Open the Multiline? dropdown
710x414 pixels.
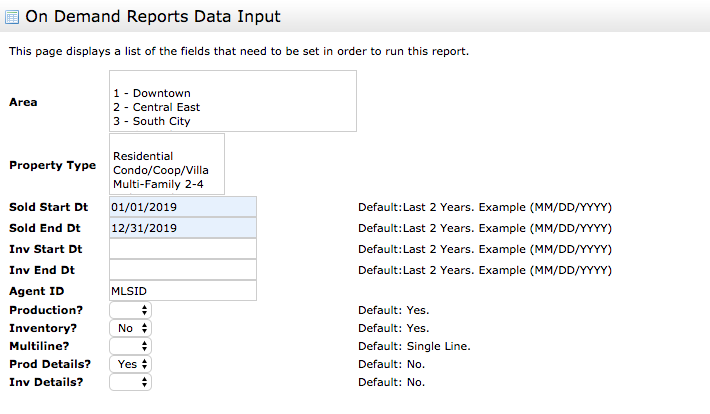(130, 346)
